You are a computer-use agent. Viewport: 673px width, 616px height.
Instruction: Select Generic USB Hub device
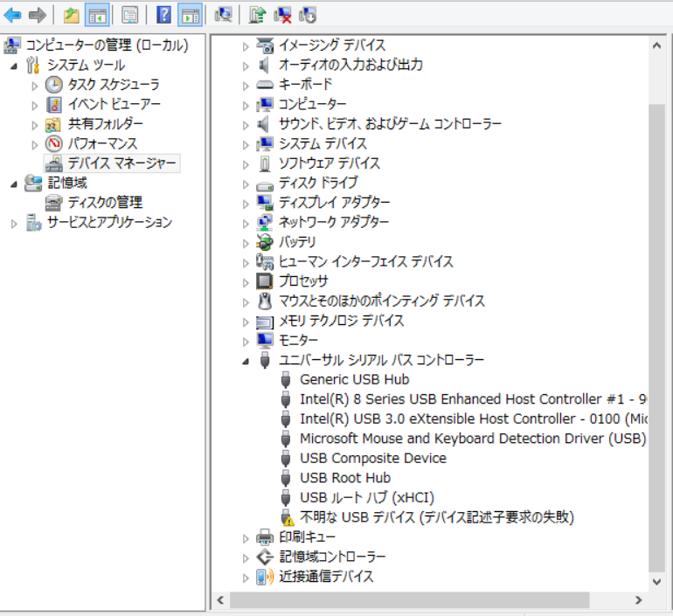pyautogui.click(x=355, y=379)
